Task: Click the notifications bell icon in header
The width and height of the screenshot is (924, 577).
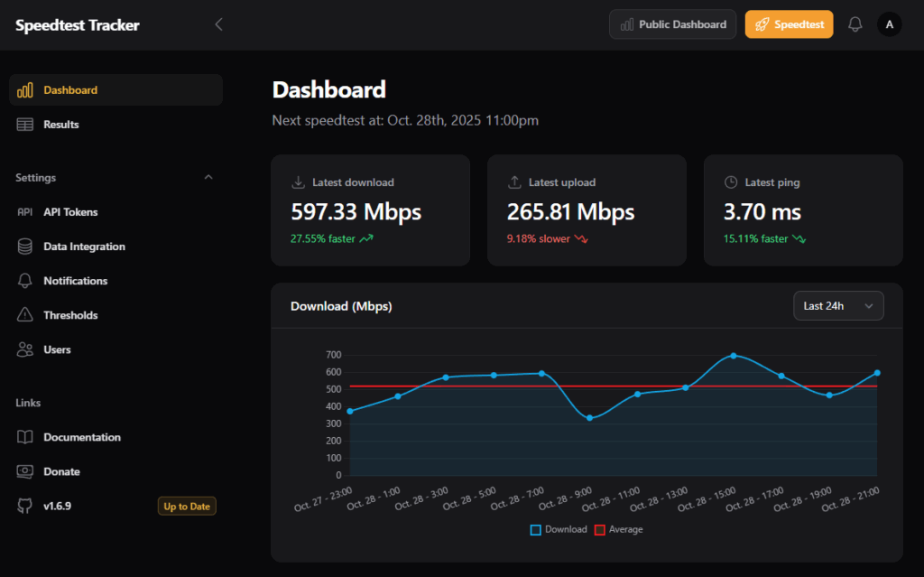Action: pos(855,25)
